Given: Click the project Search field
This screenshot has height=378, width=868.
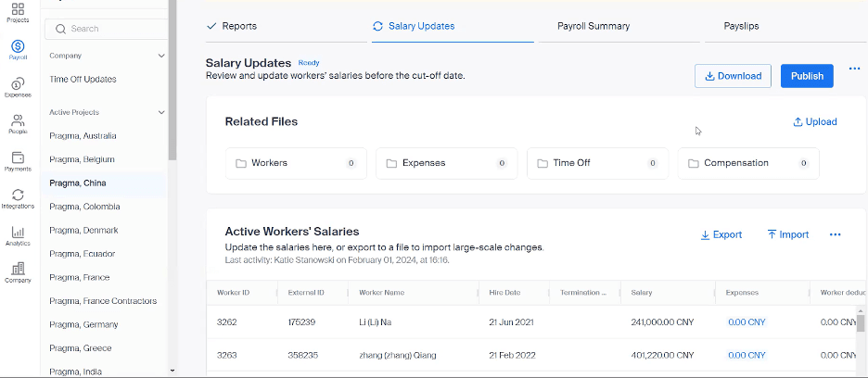Looking at the screenshot, I should 109,29.
